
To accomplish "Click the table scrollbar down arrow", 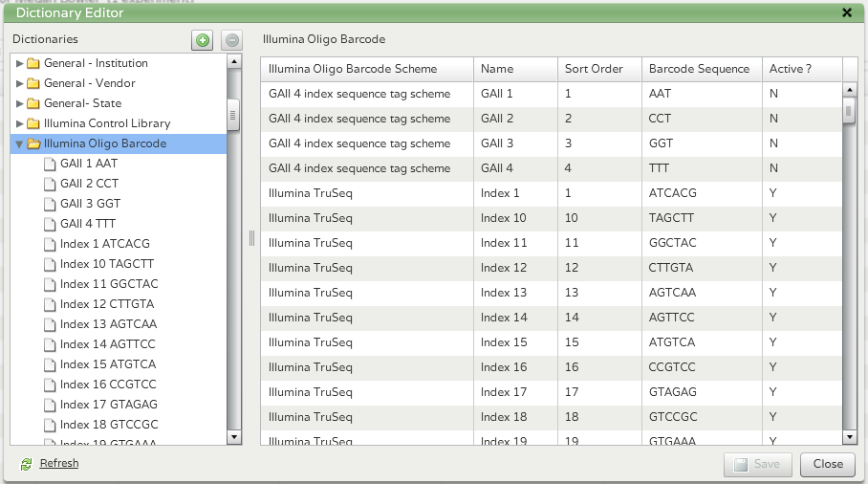I will click(850, 437).
